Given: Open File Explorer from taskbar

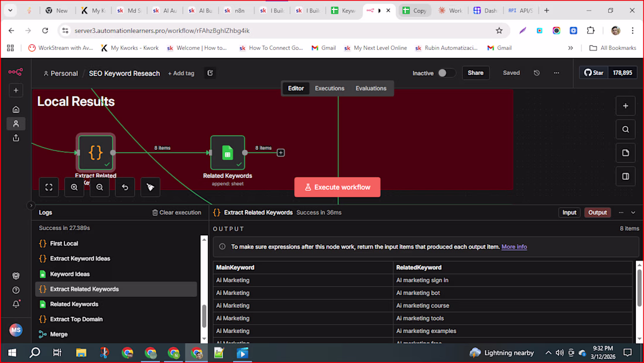Looking at the screenshot, I should [81, 352].
